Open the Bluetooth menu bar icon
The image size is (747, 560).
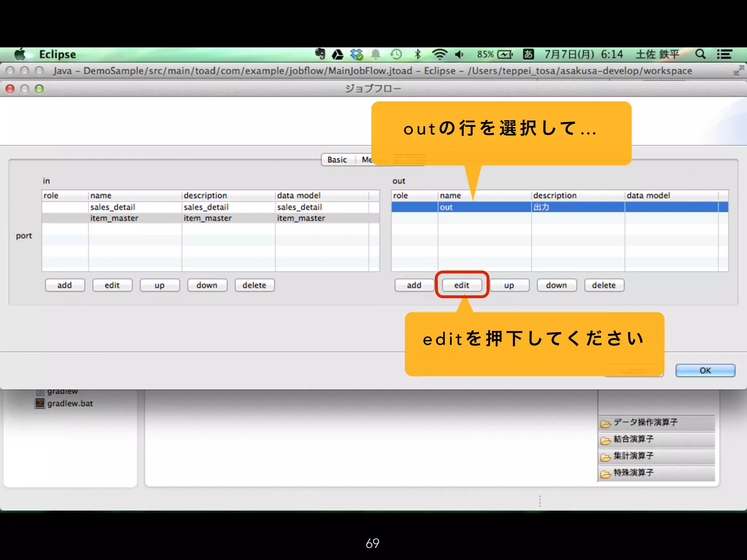(418, 55)
